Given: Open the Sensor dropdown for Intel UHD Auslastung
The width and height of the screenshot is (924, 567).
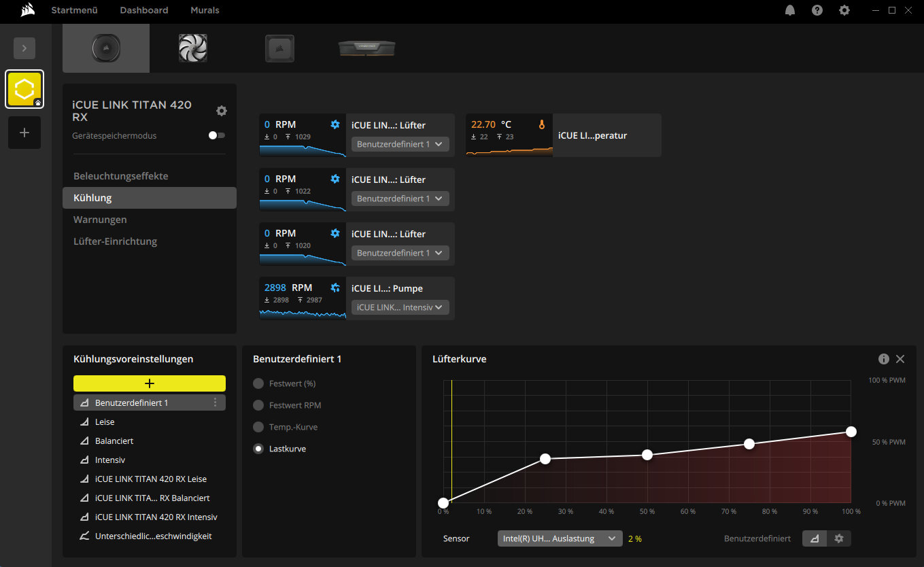Looking at the screenshot, I should [x=560, y=538].
